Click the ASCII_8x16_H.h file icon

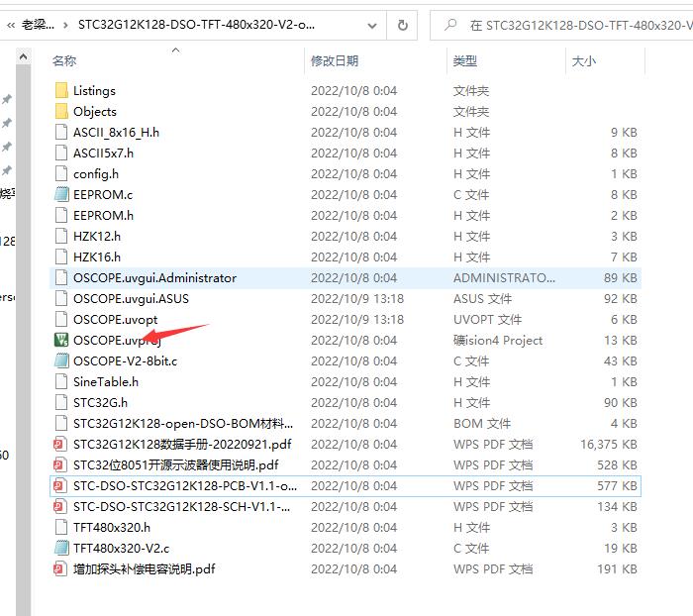61,133
